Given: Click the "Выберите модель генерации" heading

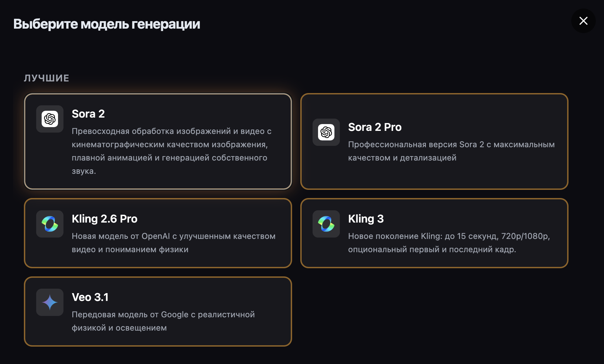Looking at the screenshot, I should pos(106,24).
